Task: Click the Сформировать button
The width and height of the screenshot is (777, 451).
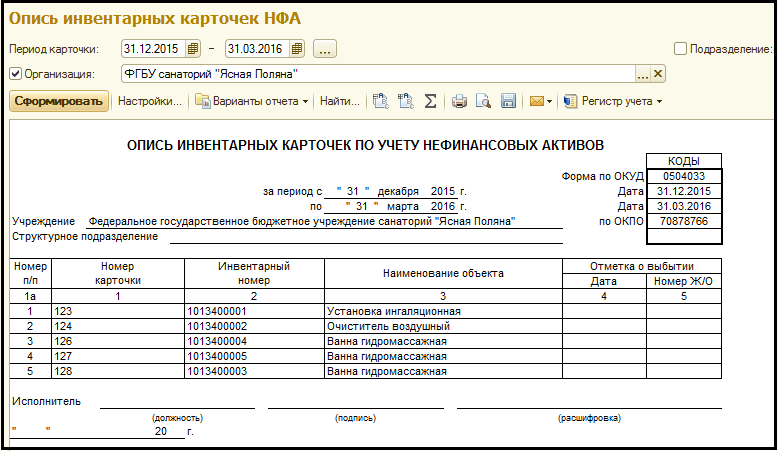Action: 59,101
